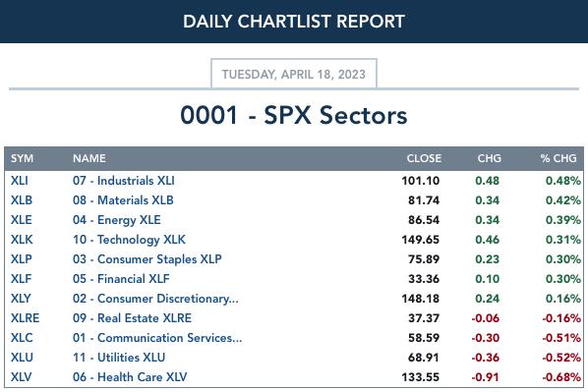Open 03 - Consumer Staples XLP chart

pos(147,259)
